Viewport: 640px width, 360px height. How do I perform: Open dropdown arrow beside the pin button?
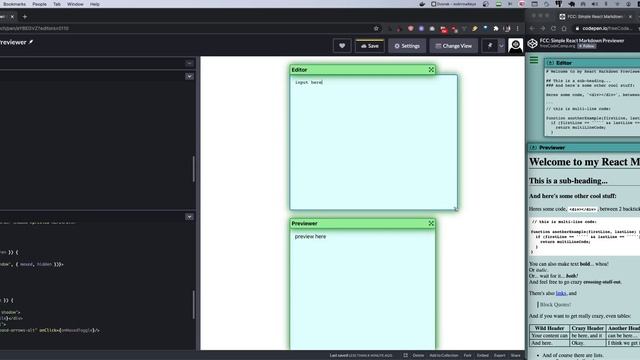click(x=501, y=46)
